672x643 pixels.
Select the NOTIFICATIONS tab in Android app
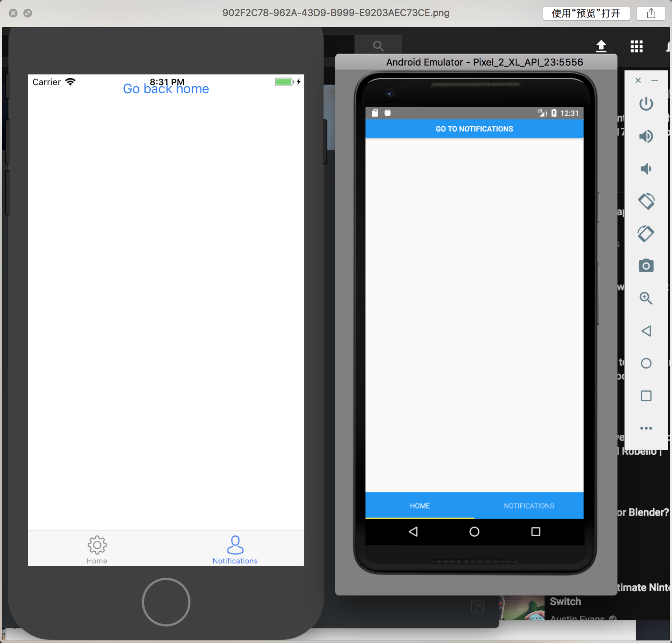[x=529, y=506]
